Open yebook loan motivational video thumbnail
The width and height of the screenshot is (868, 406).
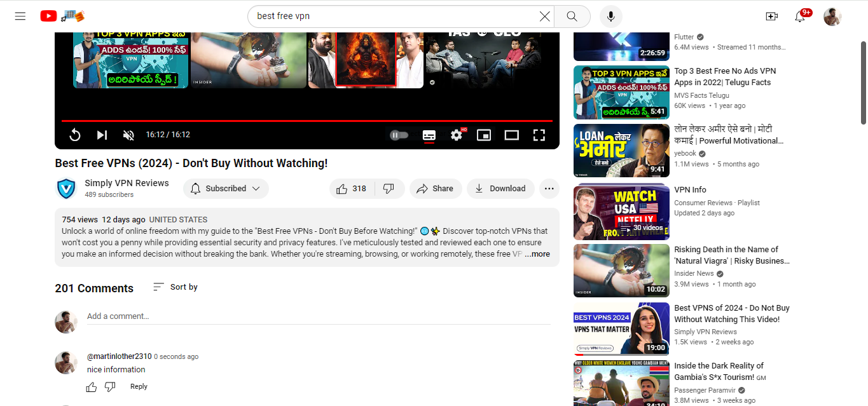click(x=621, y=151)
